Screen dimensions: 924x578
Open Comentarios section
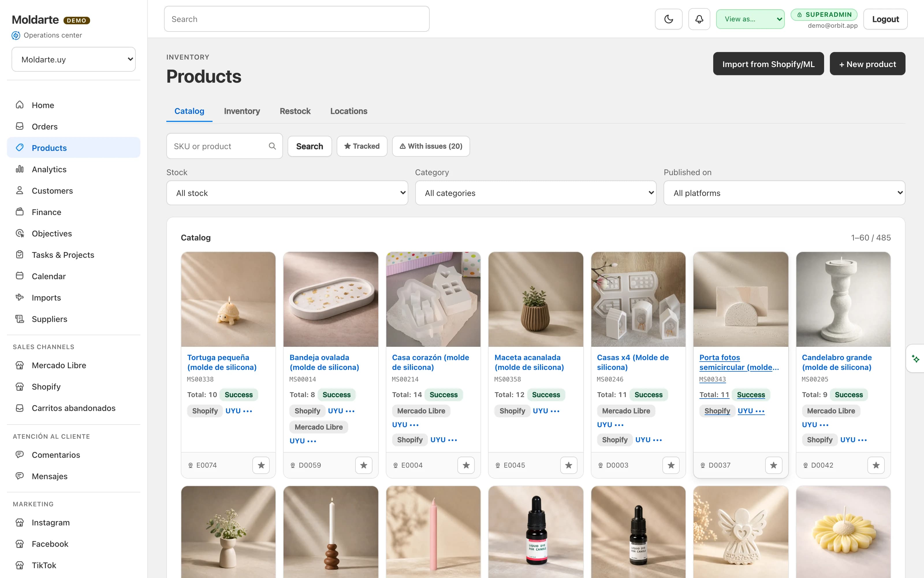(73, 455)
